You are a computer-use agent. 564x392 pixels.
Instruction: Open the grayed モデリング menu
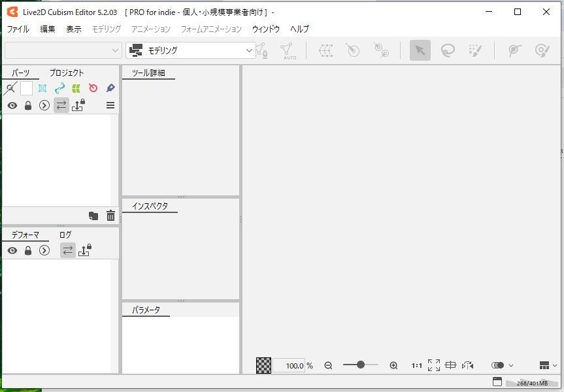[107, 29]
